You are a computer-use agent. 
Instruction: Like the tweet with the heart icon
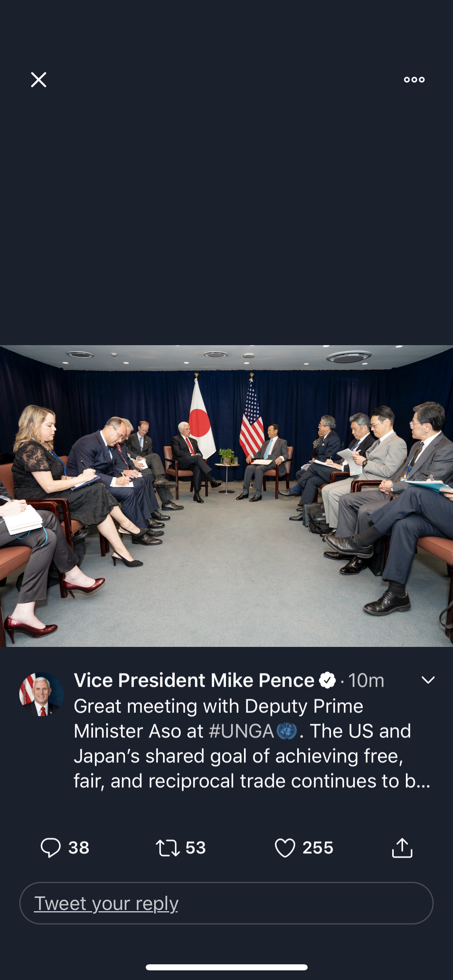click(x=285, y=848)
